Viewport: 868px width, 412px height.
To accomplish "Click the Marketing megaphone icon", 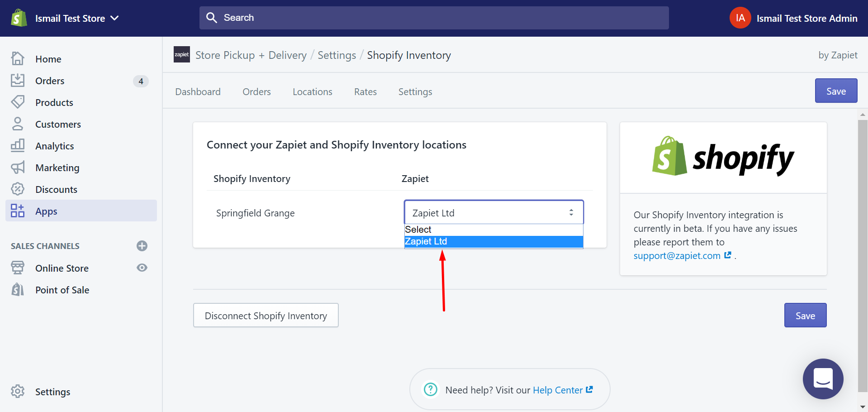I will click(x=18, y=168).
